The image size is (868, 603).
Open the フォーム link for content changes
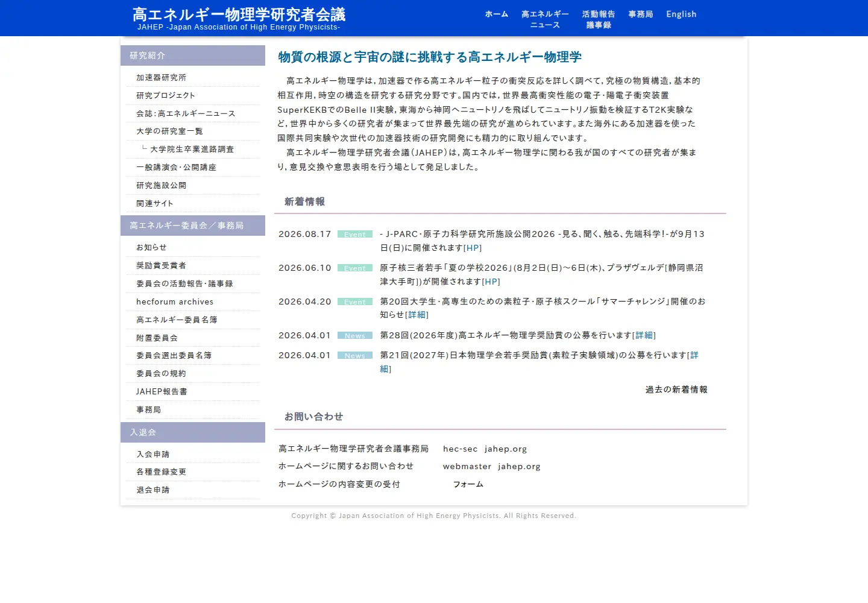click(x=468, y=484)
